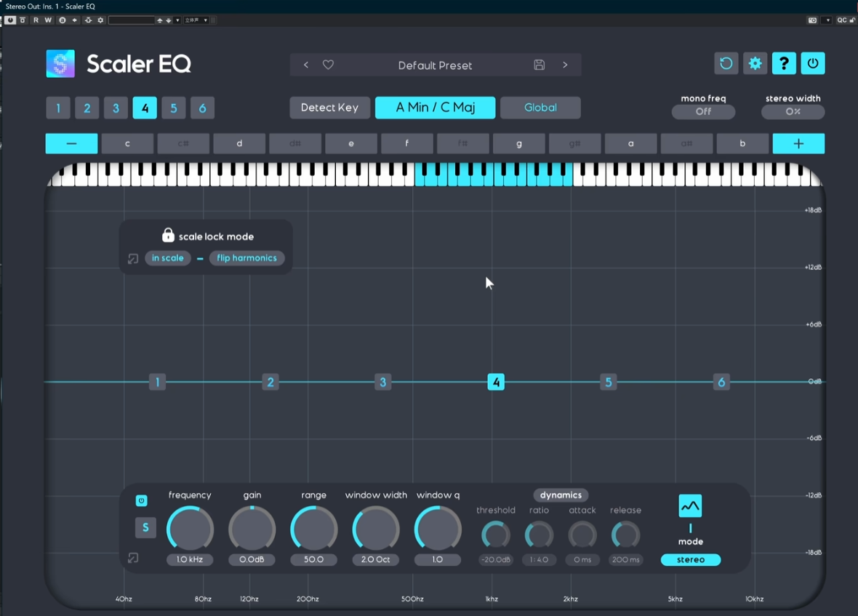Image resolution: width=858 pixels, height=616 pixels.
Task: Open plugin settings gear icon
Action: click(755, 63)
